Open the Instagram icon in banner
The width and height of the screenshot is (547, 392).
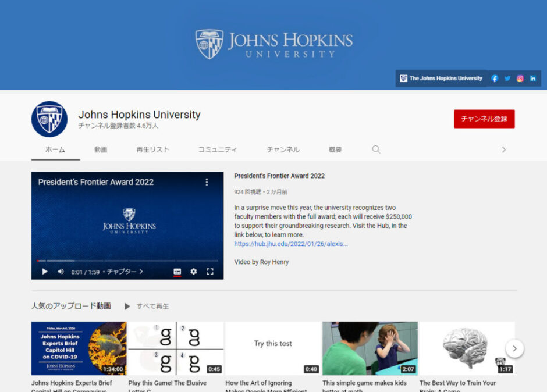point(520,79)
